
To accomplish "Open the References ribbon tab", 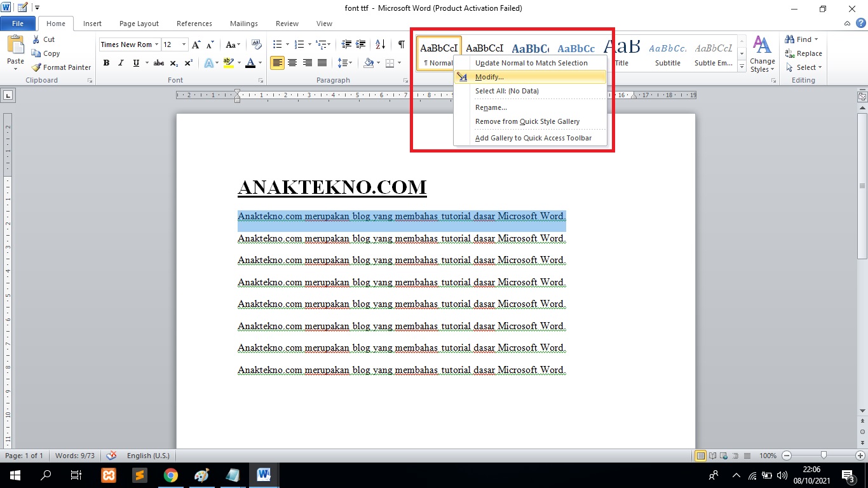I will [x=194, y=24].
